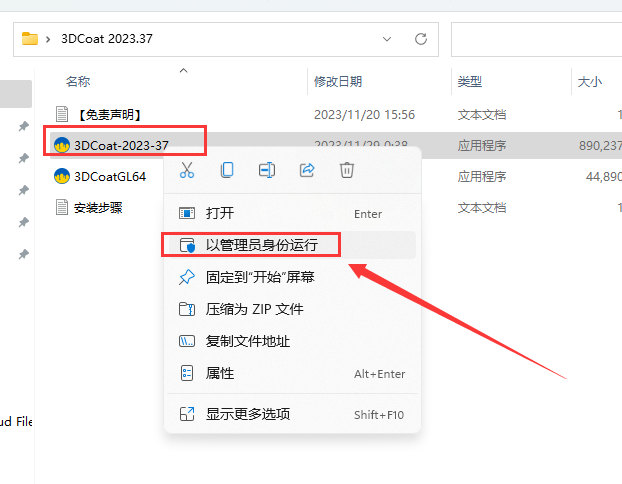Screen dimensions: 622x484
Task: Sort by 大小 column header
Action: pyautogui.click(x=590, y=82)
